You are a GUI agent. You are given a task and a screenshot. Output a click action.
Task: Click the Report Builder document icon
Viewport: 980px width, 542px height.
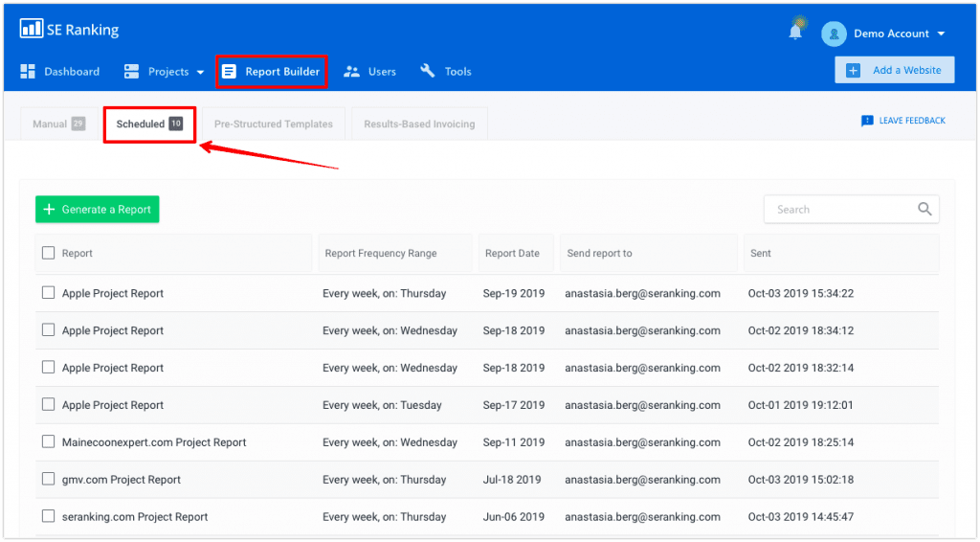(x=230, y=71)
